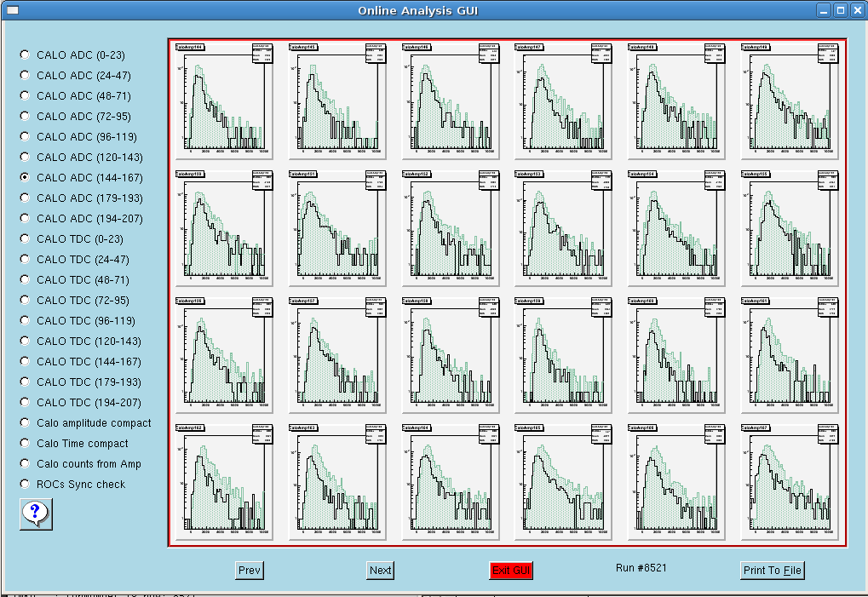Select the CaloAmp160 histogram
Image resolution: width=868 pixels, height=597 pixels.
(x=676, y=355)
